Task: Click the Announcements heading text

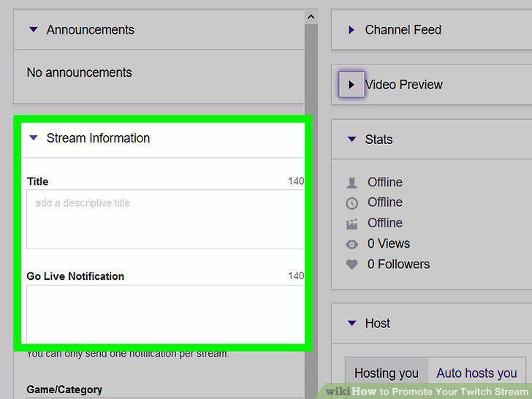Action: click(x=91, y=30)
